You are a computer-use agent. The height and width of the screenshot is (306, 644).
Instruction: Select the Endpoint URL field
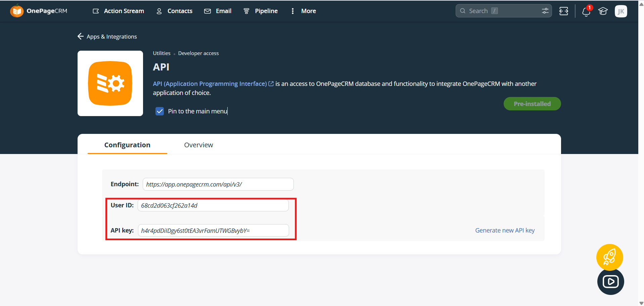click(218, 184)
